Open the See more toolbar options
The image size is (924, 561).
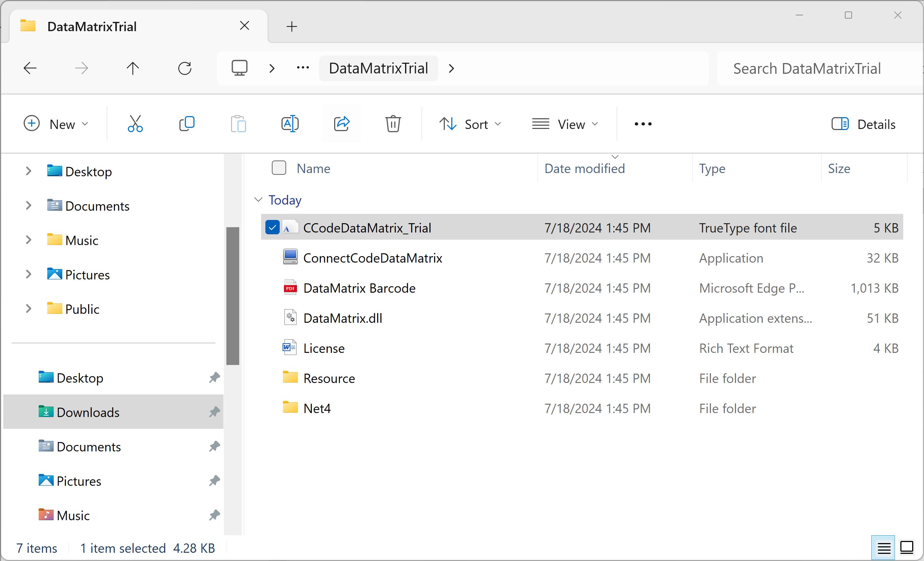click(x=643, y=124)
